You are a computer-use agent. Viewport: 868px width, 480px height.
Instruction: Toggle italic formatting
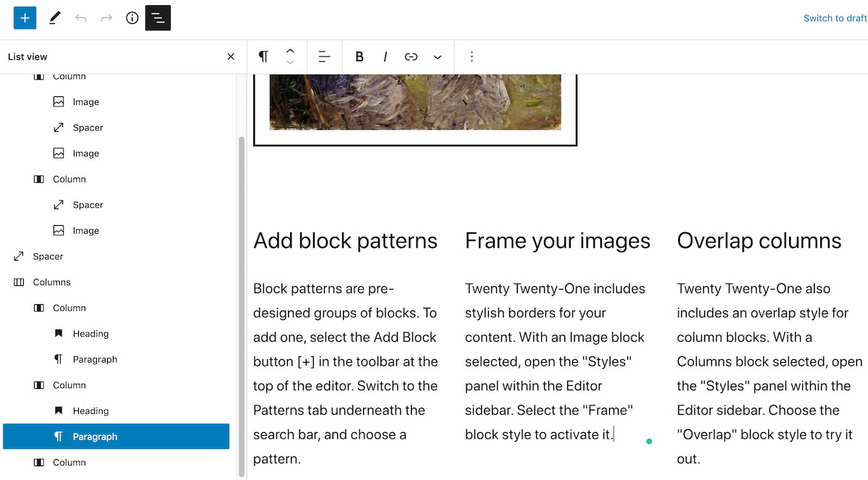pos(385,56)
